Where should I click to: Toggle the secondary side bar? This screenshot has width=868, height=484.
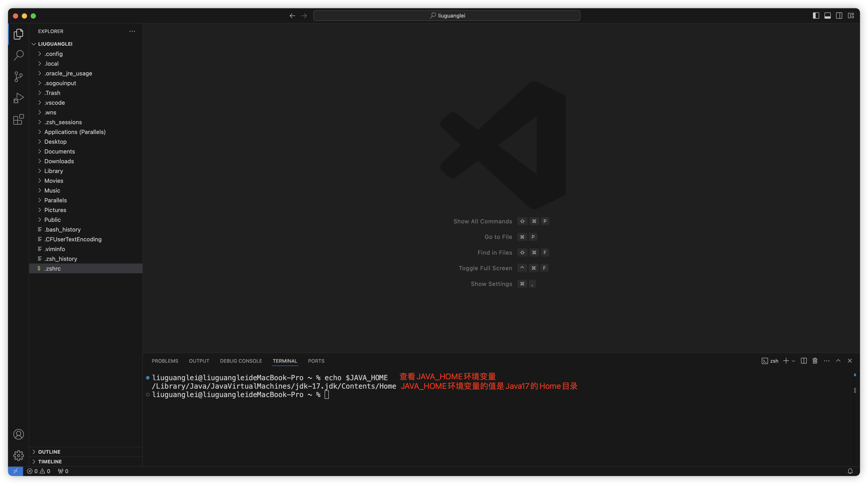coord(839,16)
